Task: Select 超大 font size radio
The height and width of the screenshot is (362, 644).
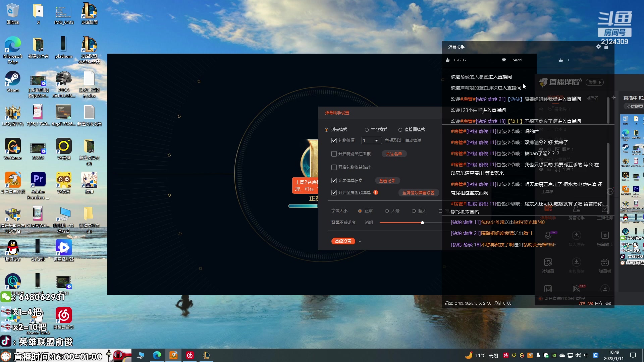Action: (414, 211)
